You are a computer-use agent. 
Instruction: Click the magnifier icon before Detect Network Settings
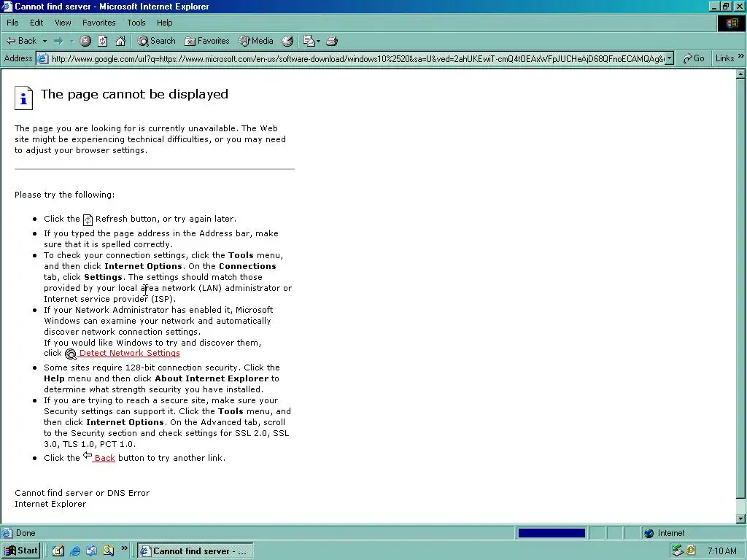[x=71, y=354]
